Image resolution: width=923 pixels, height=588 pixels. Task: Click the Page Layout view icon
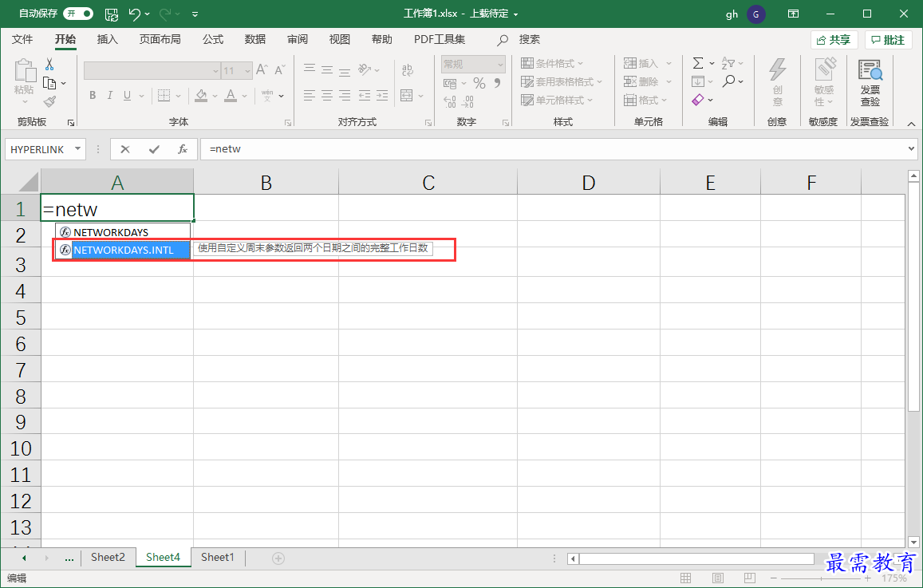tap(717, 578)
